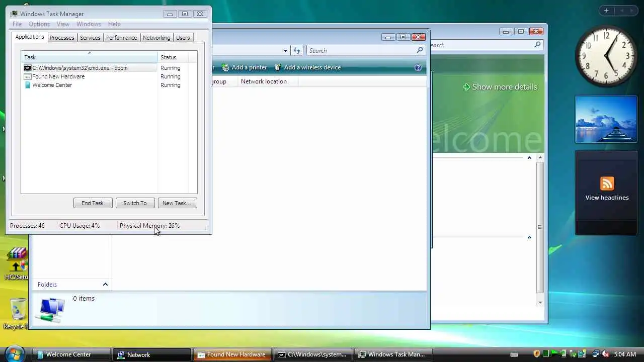Screen dimensions: 644x362
Task: Click the muted volume tray icon
Action: [x=605, y=354]
